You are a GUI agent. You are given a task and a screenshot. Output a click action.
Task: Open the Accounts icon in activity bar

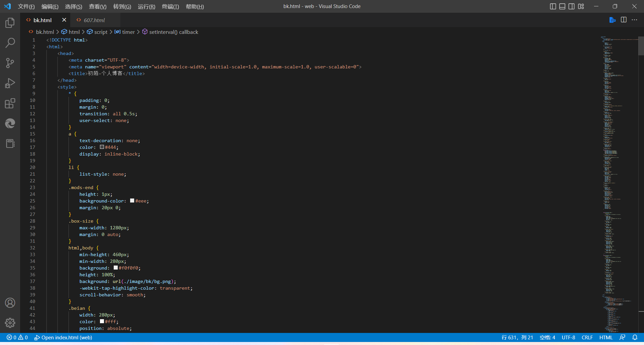click(10, 303)
